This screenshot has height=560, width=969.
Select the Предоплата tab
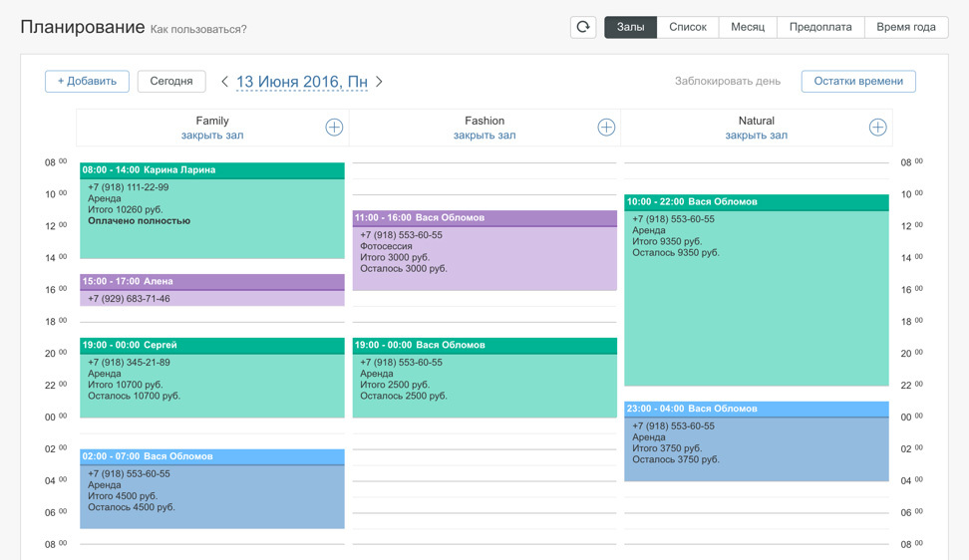click(x=820, y=27)
